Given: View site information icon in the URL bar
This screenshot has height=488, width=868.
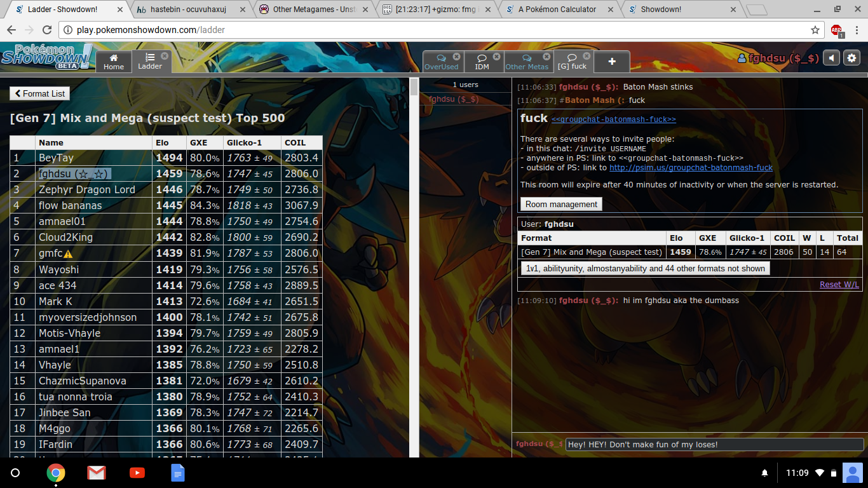Looking at the screenshot, I should click(68, 30).
